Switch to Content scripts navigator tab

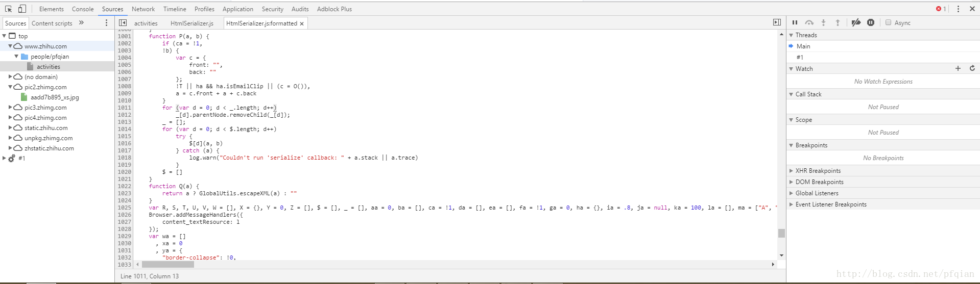click(52, 23)
